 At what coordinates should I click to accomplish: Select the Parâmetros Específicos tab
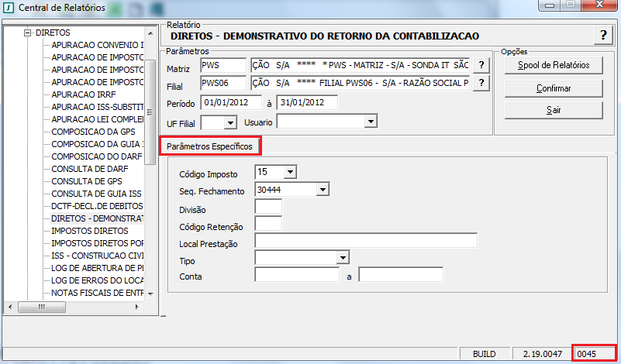(x=209, y=146)
